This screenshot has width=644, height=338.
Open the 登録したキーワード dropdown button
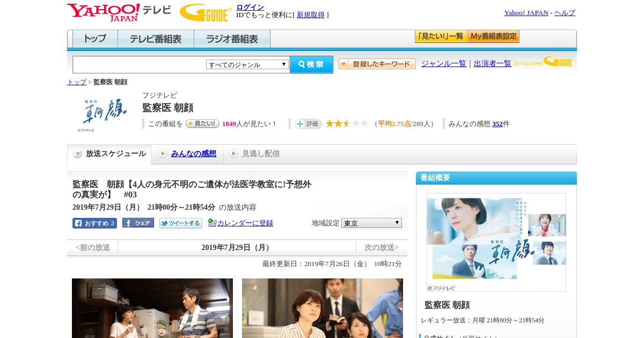377,64
